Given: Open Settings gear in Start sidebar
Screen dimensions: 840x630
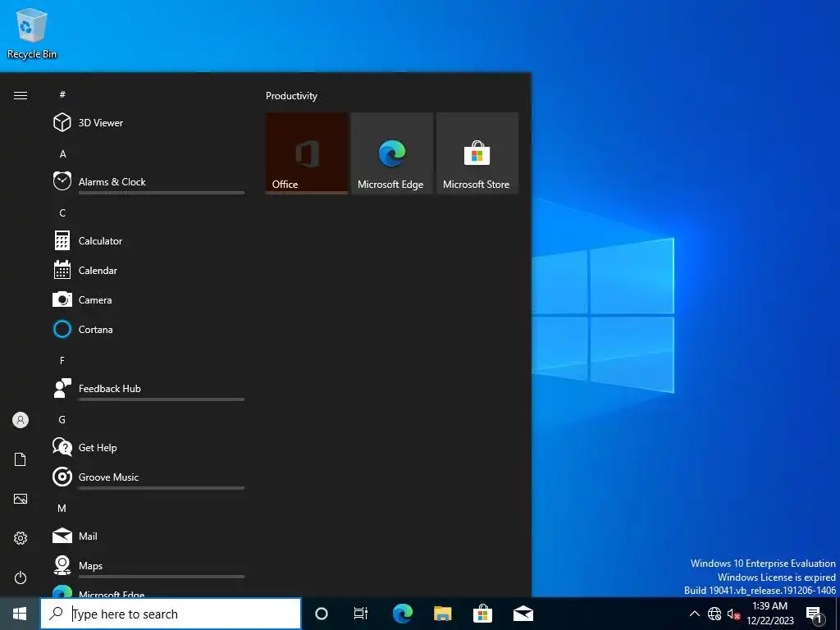Looking at the screenshot, I should [x=21, y=538].
